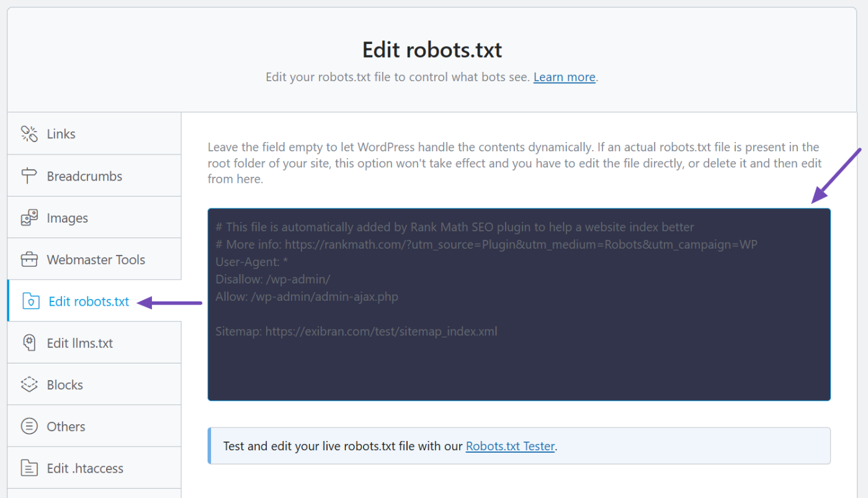Click the 'User-Agent: *' line

tap(251, 262)
